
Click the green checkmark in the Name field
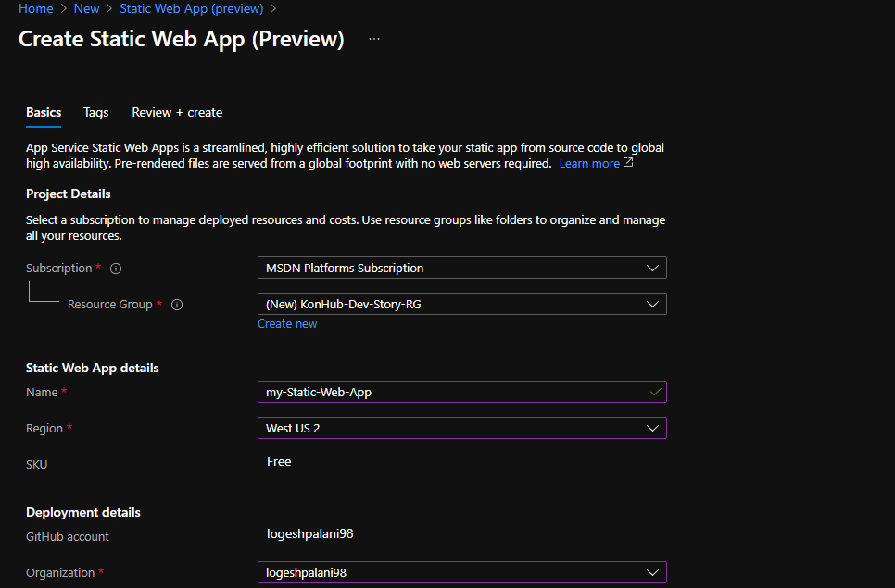[x=655, y=391]
